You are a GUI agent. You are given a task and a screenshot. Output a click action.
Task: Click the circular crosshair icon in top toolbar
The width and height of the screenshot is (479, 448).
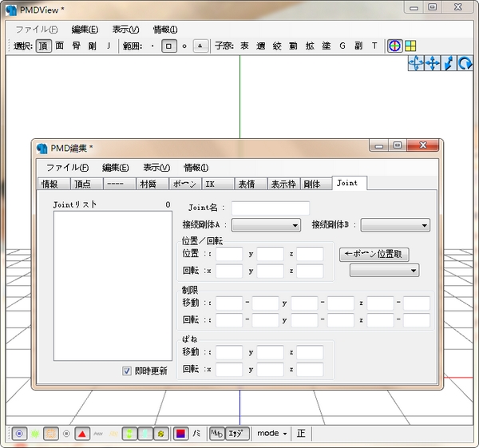(394, 46)
